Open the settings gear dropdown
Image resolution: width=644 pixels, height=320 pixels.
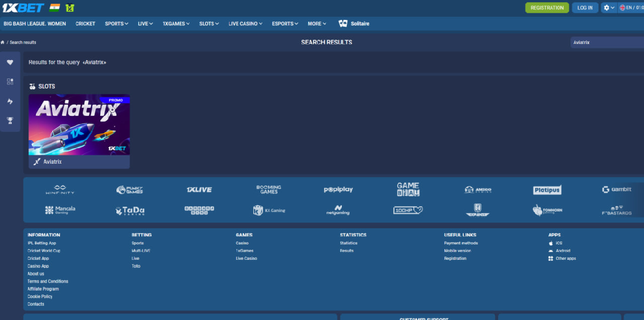[x=609, y=8]
